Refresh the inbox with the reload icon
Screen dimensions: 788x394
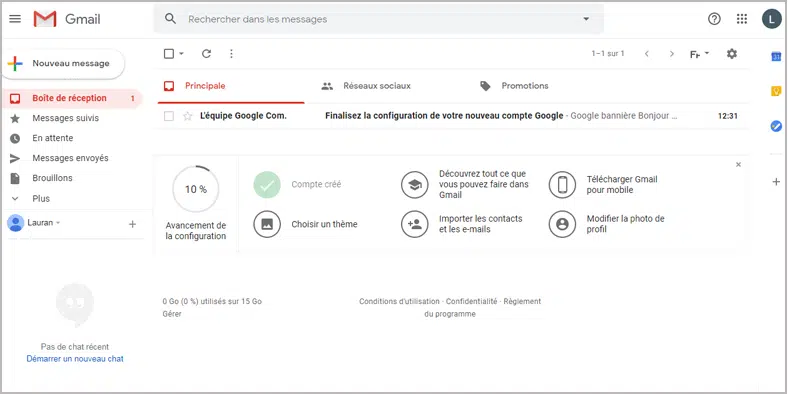coord(207,54)
